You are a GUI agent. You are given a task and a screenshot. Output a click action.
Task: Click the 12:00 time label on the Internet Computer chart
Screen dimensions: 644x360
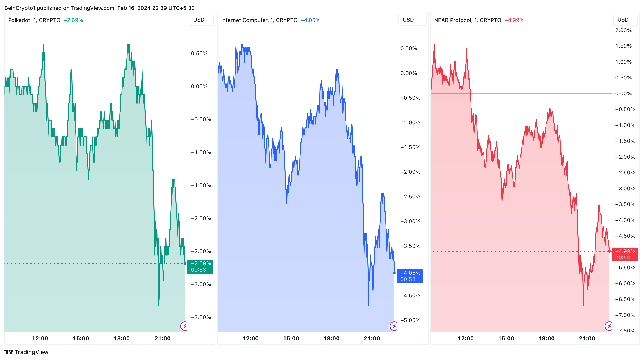tap(251, 338)
